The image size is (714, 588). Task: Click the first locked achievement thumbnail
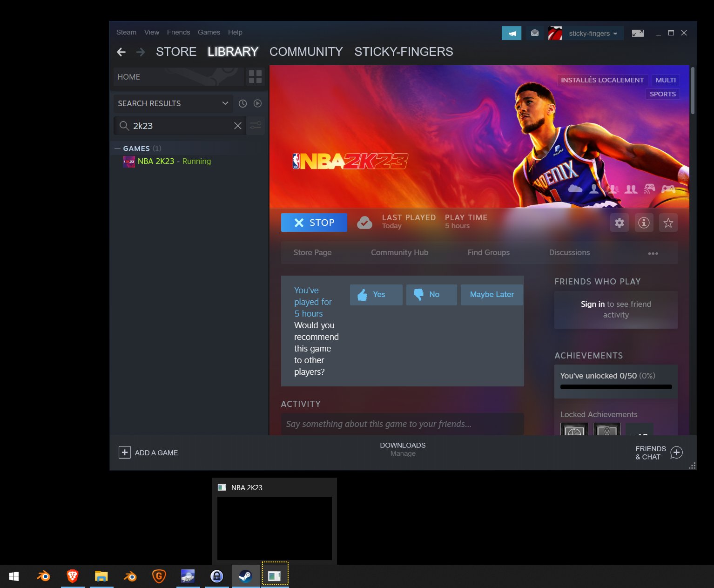[x=574, y=429]
